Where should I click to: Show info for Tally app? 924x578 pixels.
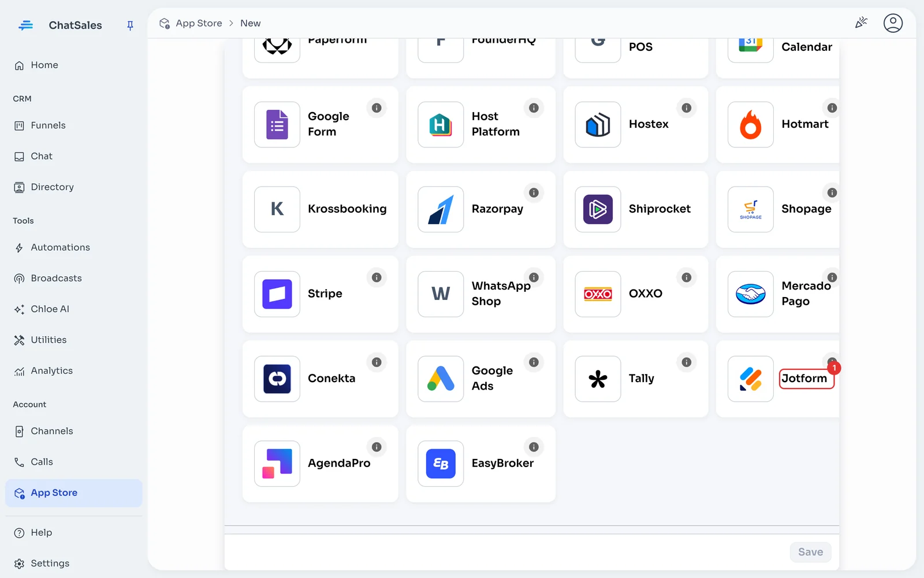click(x=686, y=362)
